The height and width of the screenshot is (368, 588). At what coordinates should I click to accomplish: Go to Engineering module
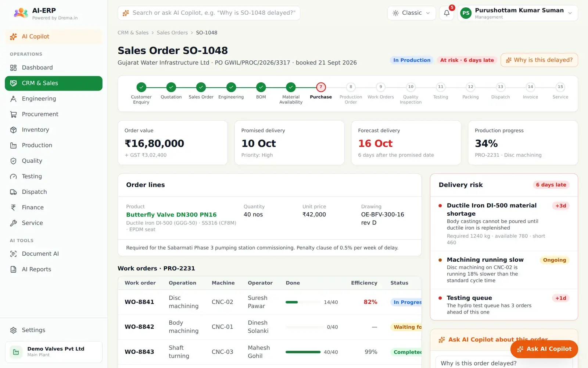[54, 99]
